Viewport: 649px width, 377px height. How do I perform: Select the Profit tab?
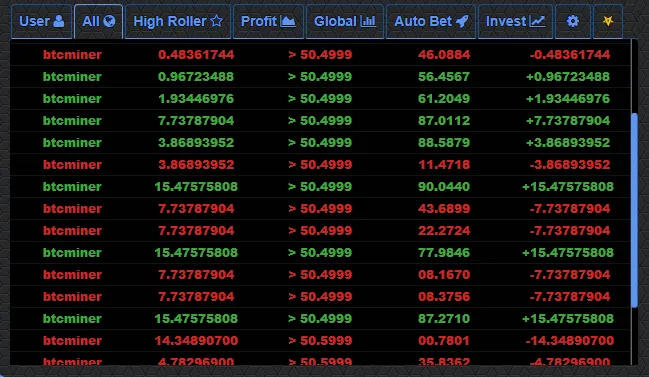click(268, 22)
